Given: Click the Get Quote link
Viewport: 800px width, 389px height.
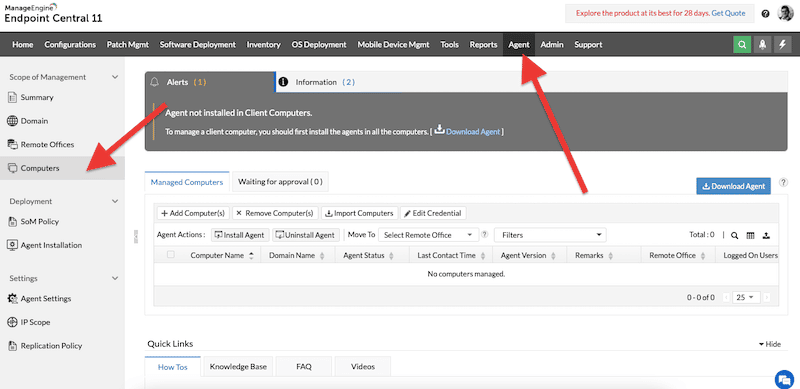Looking at the screenshot, I should click(x=728, y=13).
